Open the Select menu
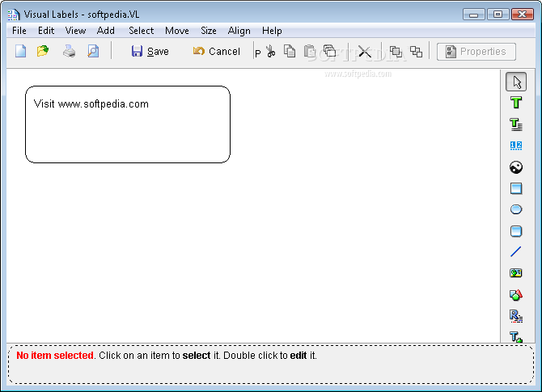This screenshot has width=542, height=392. [141, 31]
